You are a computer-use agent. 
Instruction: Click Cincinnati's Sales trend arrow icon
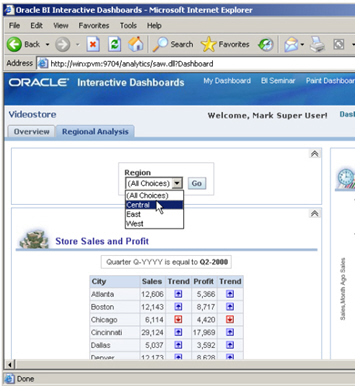(178, 332)
